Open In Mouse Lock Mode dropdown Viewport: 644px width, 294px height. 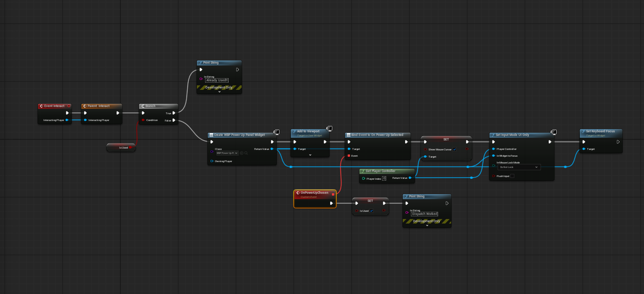[519, 167]
